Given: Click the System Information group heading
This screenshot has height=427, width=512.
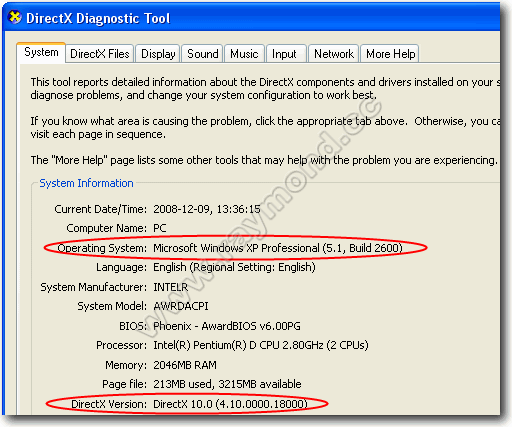Looking at the screenshot, I should pyautogui.click(x=86, y=183).
